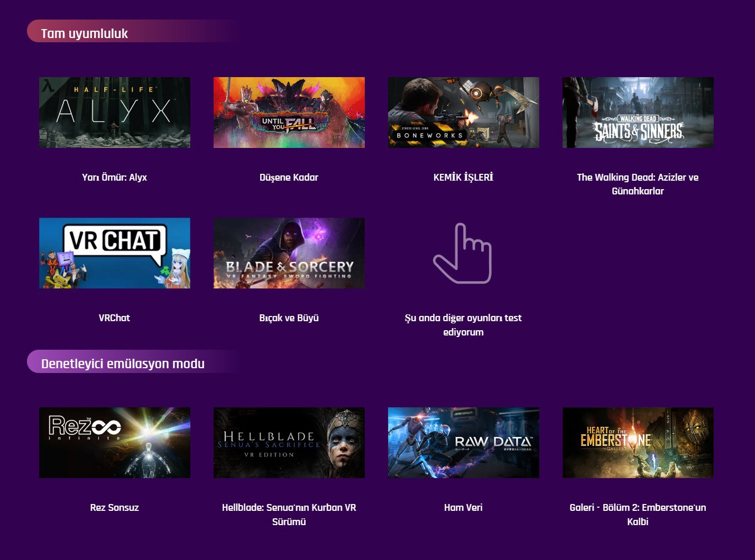Click 'Galeri - Bölüm 2: Emberstone'un Kalbi' title
The image size is (755, 560).
tap(638, 515)
